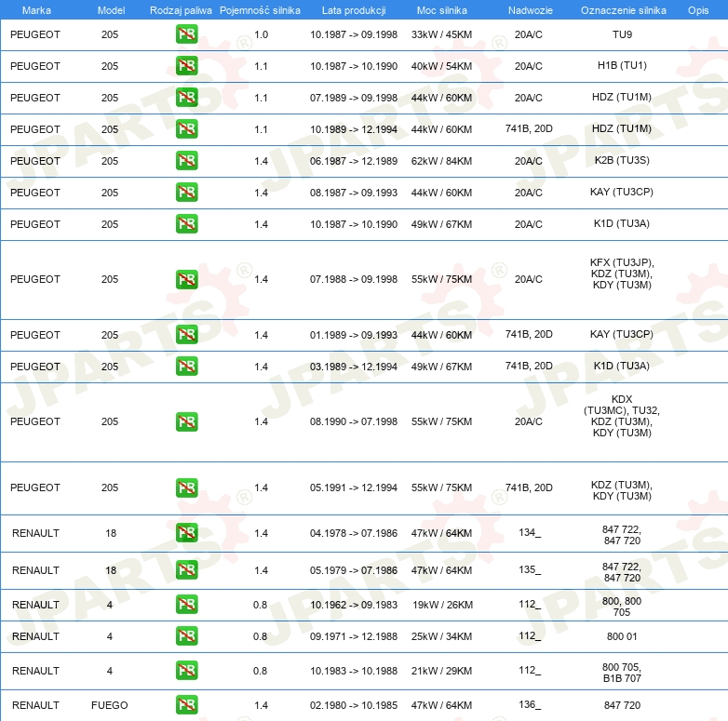This screenshot has height=721, width=728.
Task: Click the fuel icon in the 08.1987 -> 09.1993 row
Action: (186, 192)
